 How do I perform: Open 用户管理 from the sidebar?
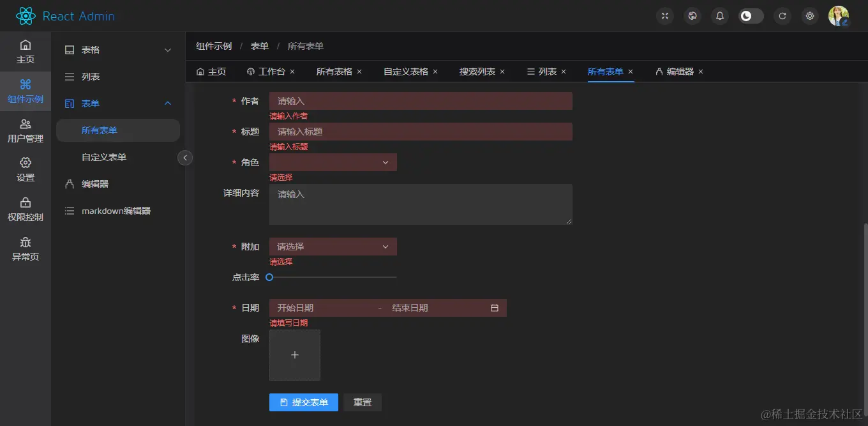tap(26, 131)
